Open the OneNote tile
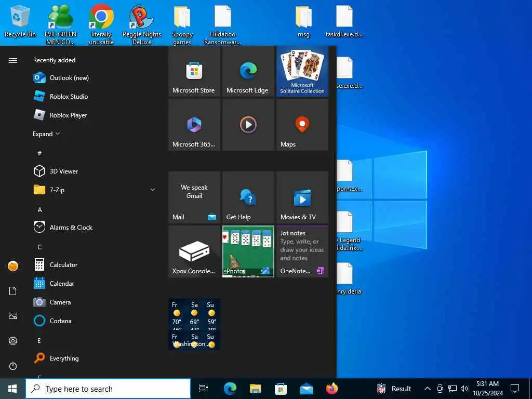 (x=302, y=251)
